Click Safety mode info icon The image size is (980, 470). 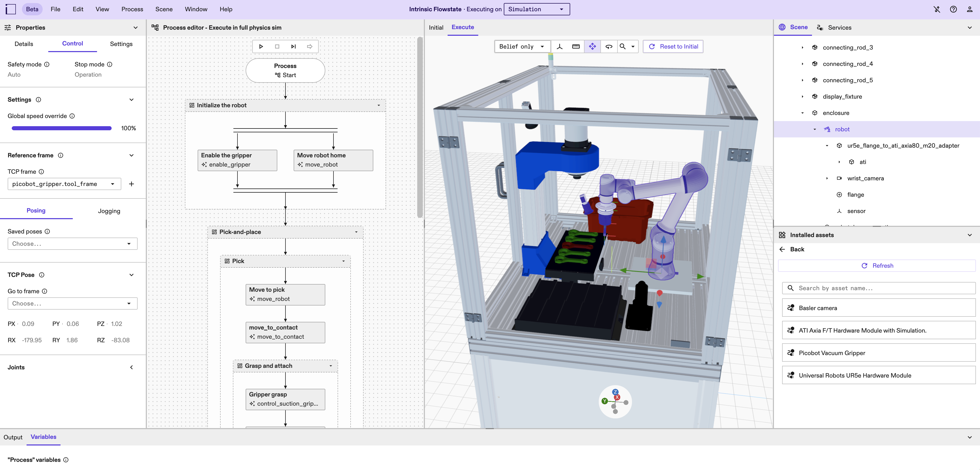47,64
